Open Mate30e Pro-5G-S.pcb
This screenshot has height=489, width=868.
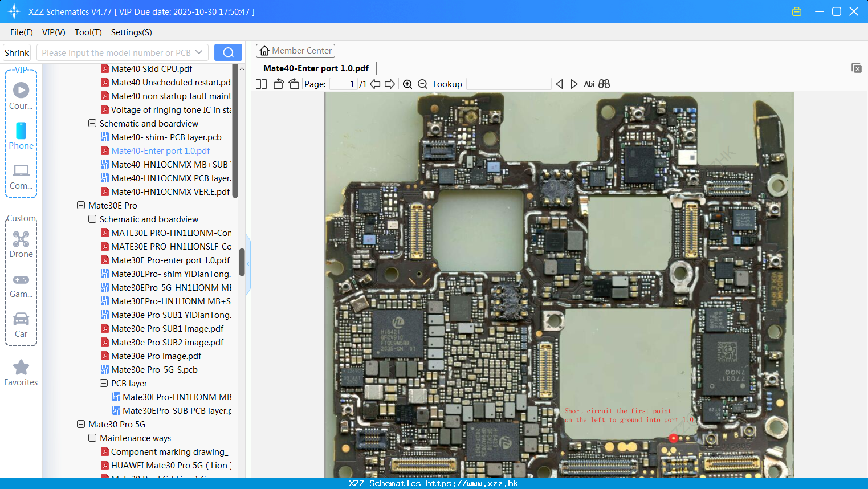pos(154,370)
